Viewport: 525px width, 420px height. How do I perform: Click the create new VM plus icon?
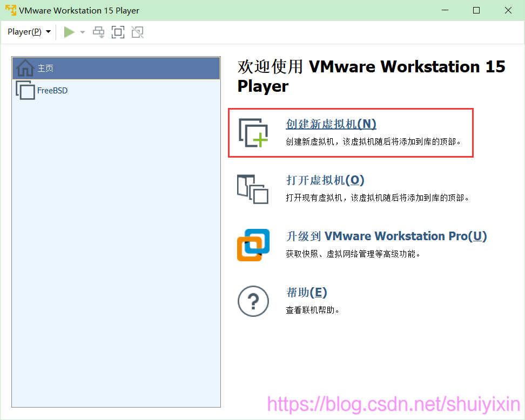coord(253,133)
